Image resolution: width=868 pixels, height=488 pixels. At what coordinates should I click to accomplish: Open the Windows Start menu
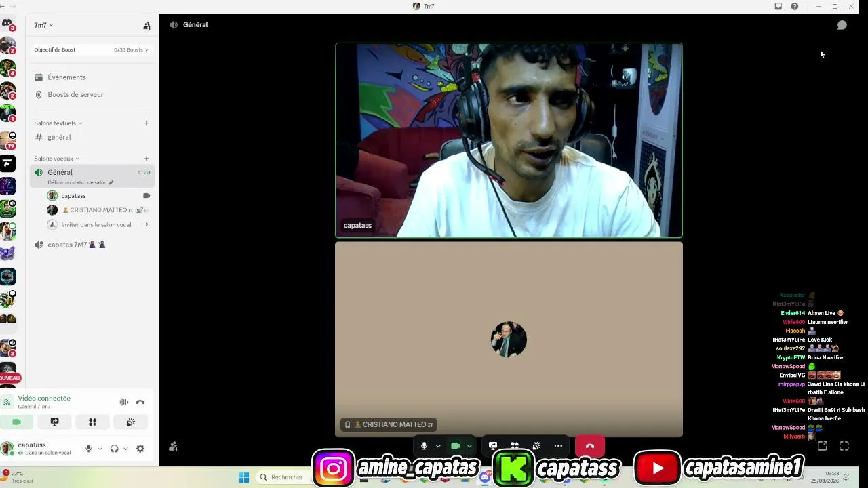243,477
